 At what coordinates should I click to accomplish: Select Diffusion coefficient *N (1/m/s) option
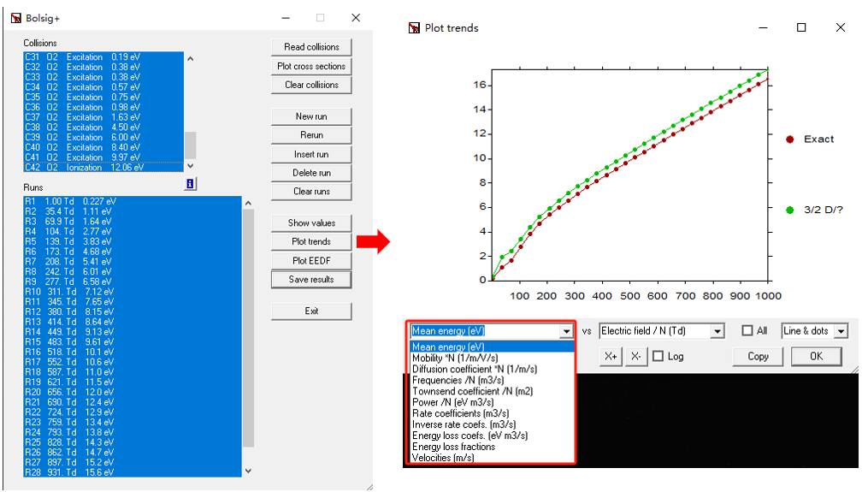492,369
